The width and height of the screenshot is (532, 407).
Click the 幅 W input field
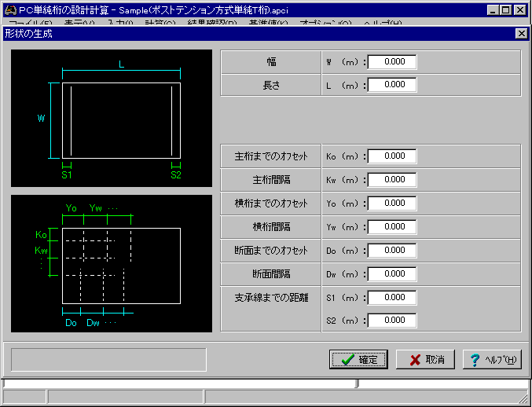[392, 62]
